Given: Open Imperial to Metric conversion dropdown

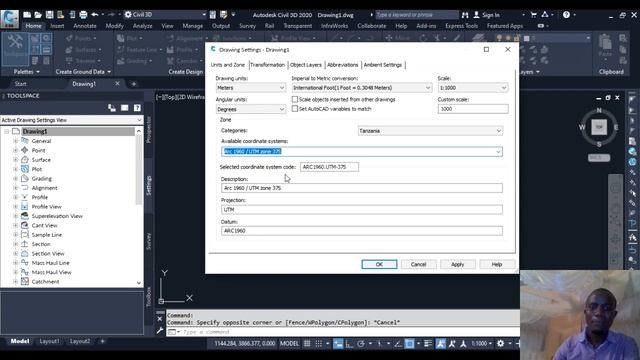Looking at the screenshot, I should 362,88.
